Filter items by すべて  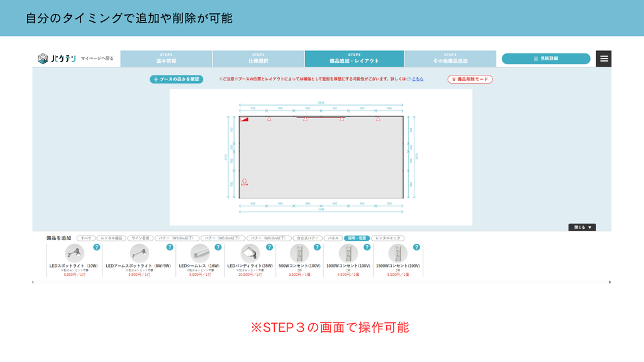[86, 238]
